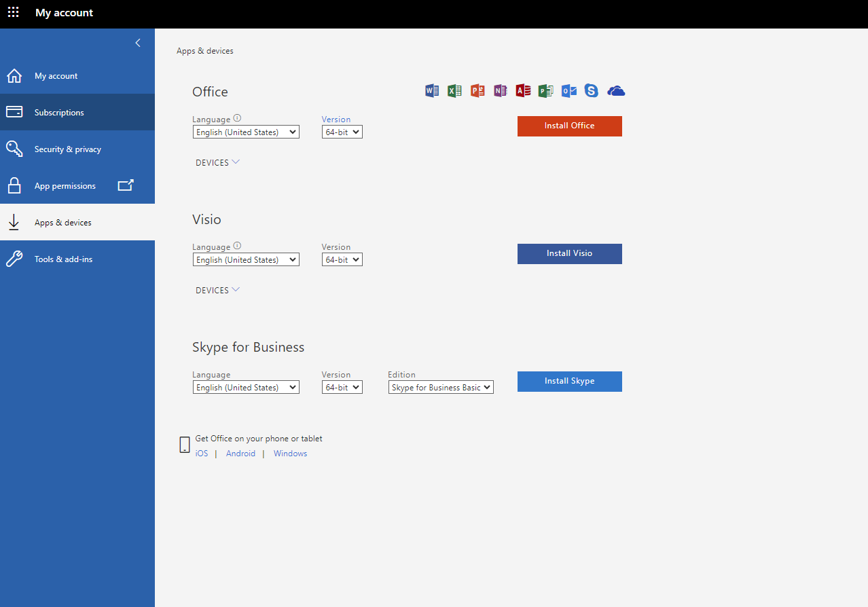Click the OneNote app icon
The width and height of the screenshot is (868, 607).
501,90
